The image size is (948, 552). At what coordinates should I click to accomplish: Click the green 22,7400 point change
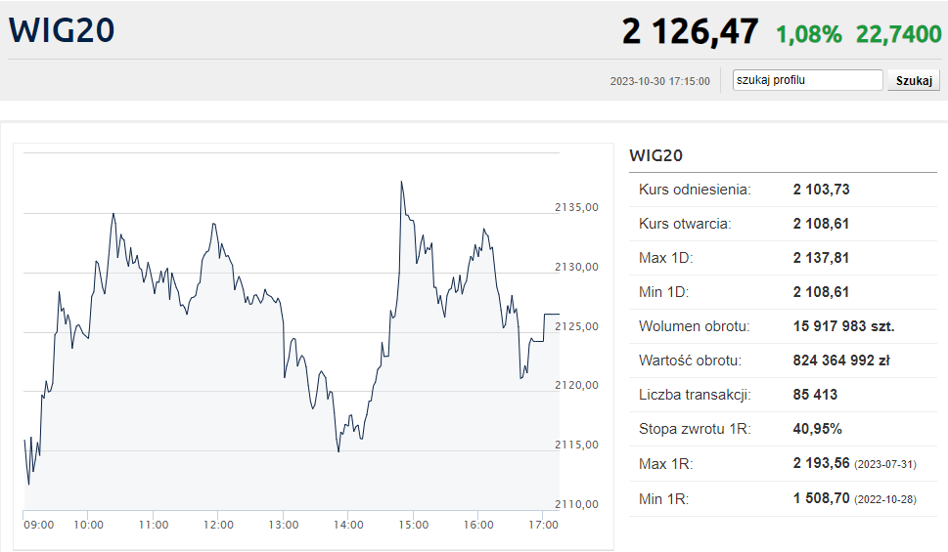(898, 33)
